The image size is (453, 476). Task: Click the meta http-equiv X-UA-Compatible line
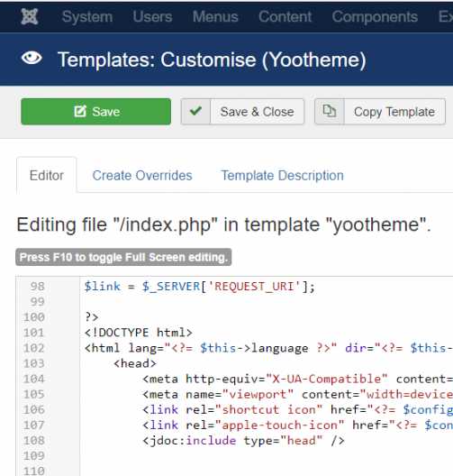coord(298,379)
